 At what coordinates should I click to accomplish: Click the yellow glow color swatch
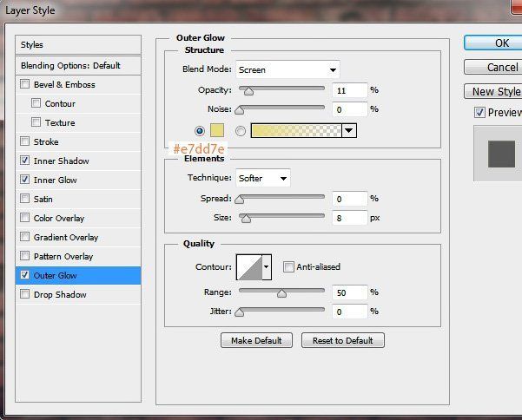pos(217,130)
